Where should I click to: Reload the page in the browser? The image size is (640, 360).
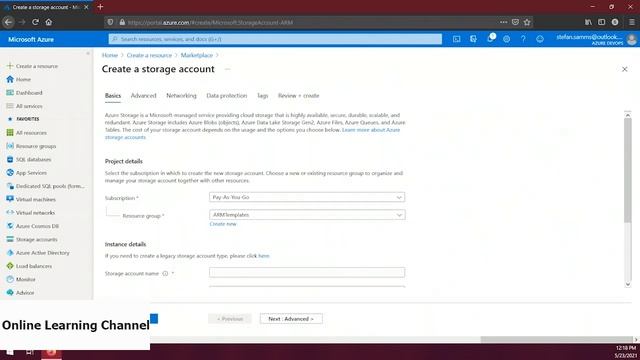(x=35, y=22)
